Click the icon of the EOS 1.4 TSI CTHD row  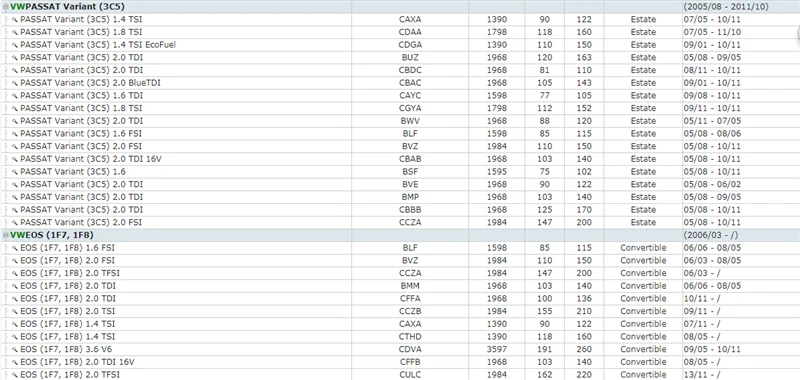pyautogui.click(x=15, y=337)
